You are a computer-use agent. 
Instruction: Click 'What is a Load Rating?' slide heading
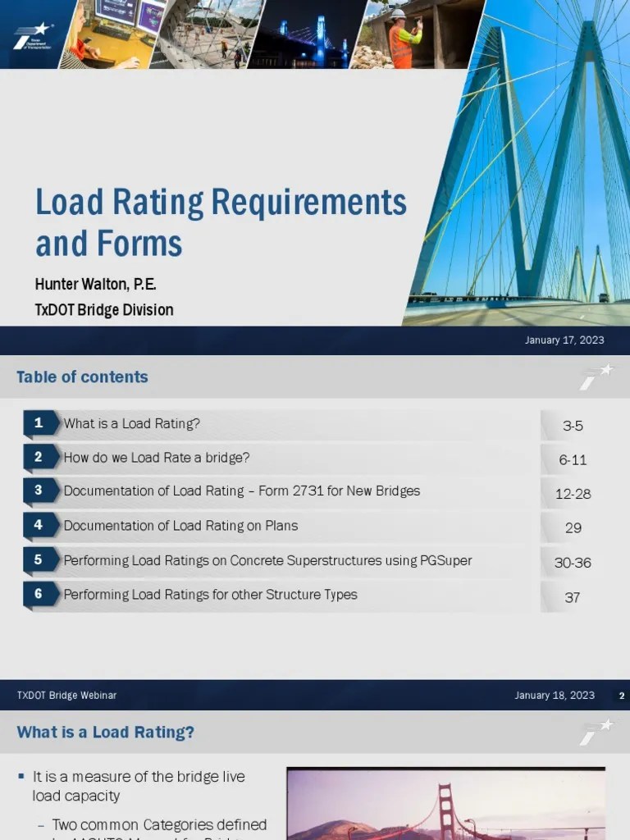(x=106, y=733)
